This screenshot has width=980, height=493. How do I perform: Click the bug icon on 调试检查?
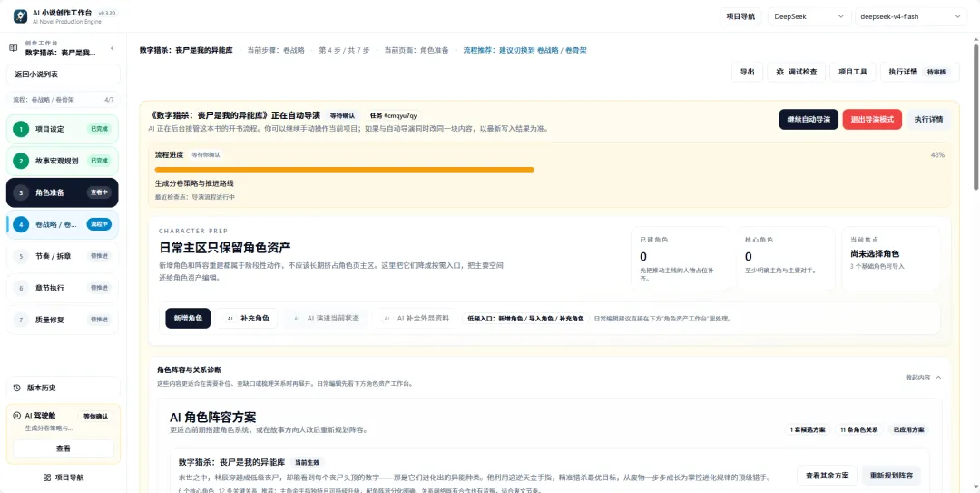779,72
